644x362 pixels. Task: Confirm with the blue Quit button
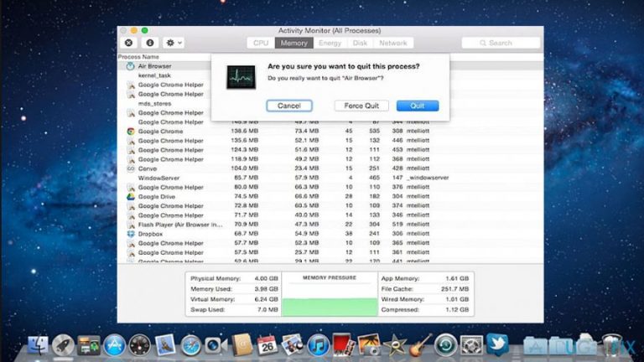pyautogui.click(x=418, y=106)
